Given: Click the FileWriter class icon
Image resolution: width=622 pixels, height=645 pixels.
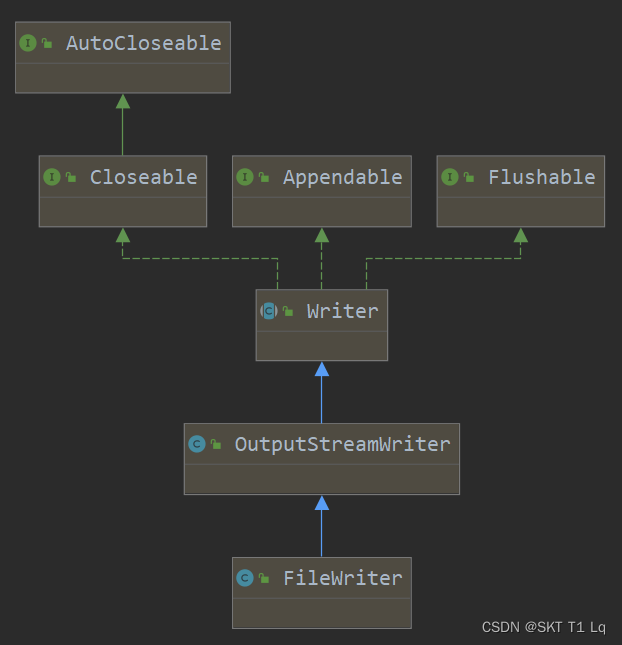Looking at the screenshot, I should point(244,578).
